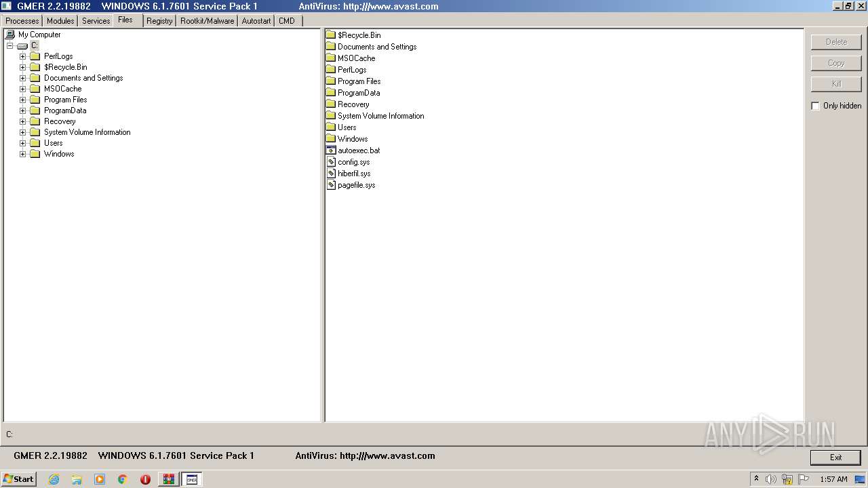Select the C: drive icon in tree
Screen dimensions: 868x488
pyautogui.click(x=22, y=45)
